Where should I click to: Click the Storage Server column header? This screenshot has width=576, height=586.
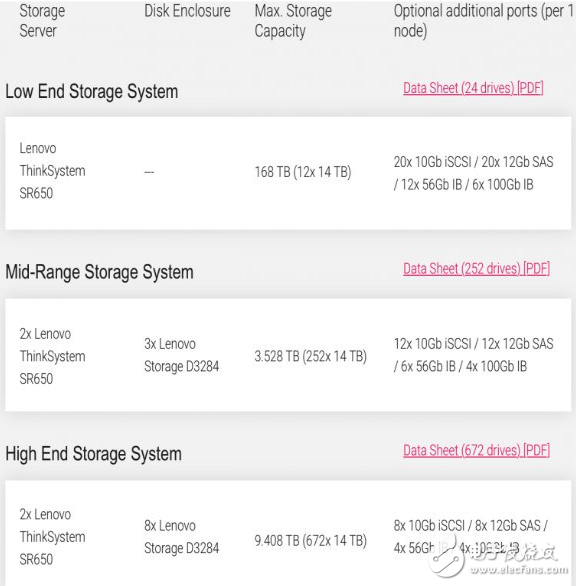click(x=42, y=21)
